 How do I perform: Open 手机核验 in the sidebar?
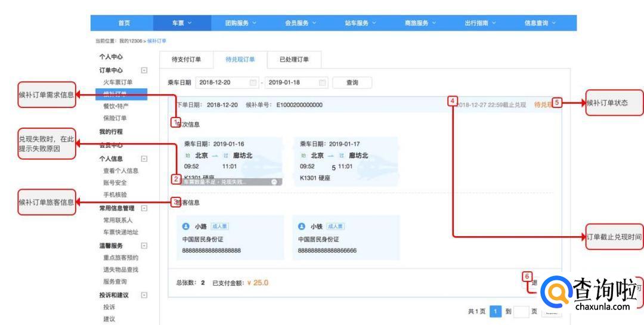(x=115, y=194)
